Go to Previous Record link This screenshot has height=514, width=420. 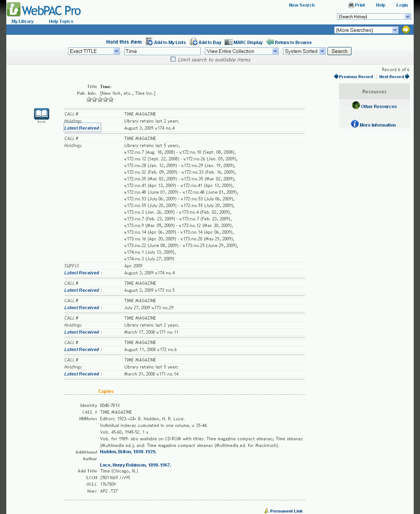point(356,77)
